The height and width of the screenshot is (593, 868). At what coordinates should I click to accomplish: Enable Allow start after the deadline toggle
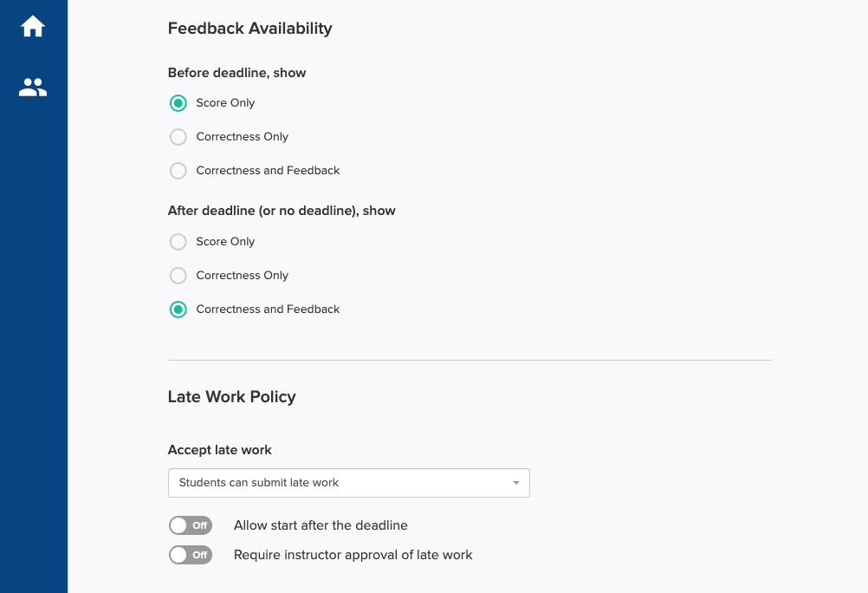click(191, 525)
